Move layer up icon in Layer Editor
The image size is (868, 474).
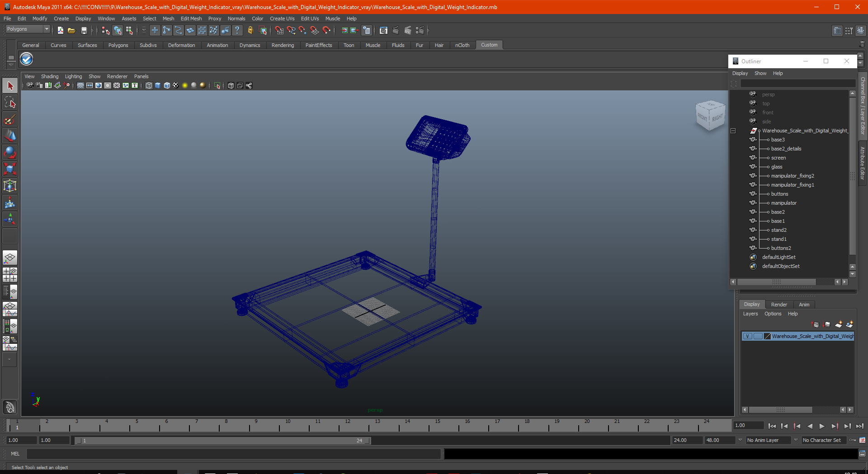pos(816,324)
